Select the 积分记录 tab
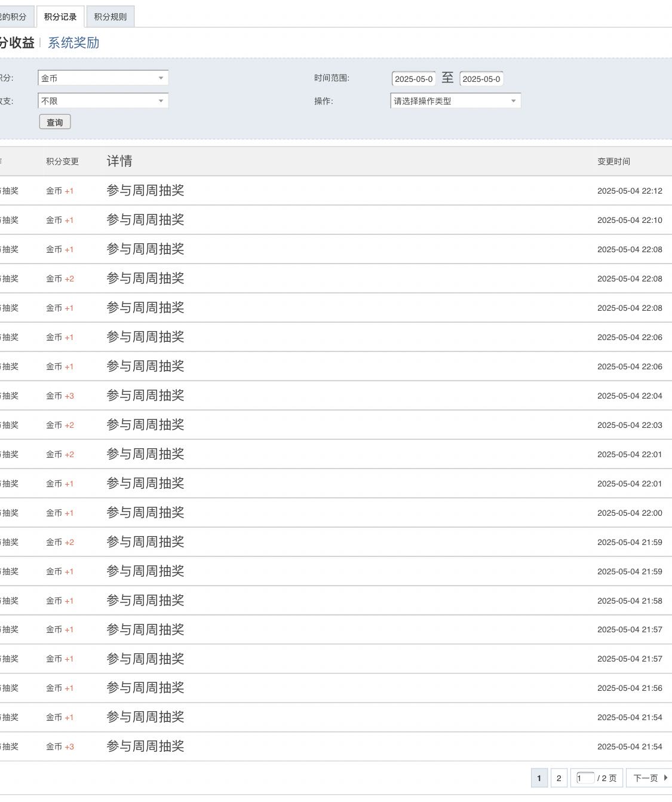This screenshot has height=802, width=672. click(x=60, y=17)
